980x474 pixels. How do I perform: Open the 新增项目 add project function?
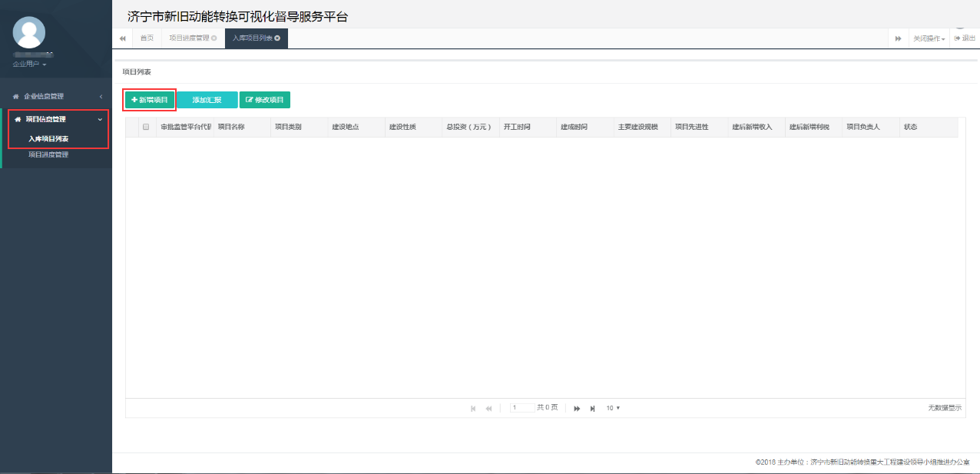149,100
